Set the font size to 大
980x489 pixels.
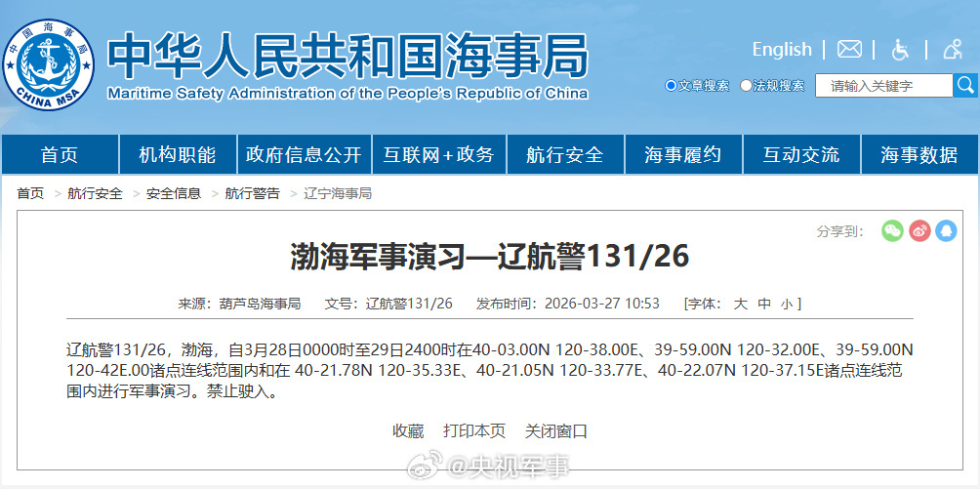pyautogui.click(x=740, y=304)
